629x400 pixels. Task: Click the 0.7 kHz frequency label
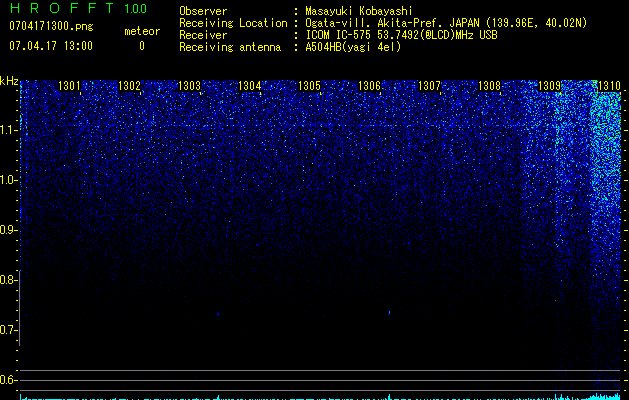8,330
